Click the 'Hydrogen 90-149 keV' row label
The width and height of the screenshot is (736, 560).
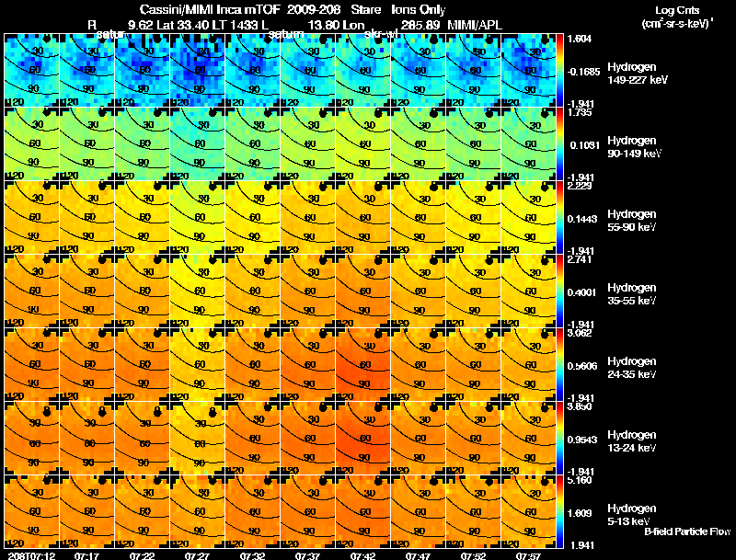(634, 147)
